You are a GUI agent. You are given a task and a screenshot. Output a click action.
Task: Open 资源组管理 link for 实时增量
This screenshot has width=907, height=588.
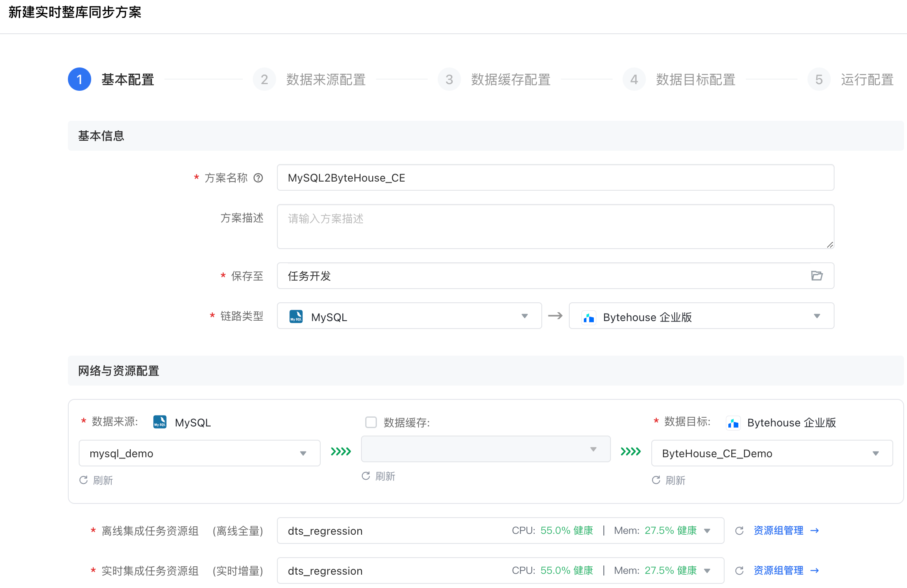pos(778,571)
